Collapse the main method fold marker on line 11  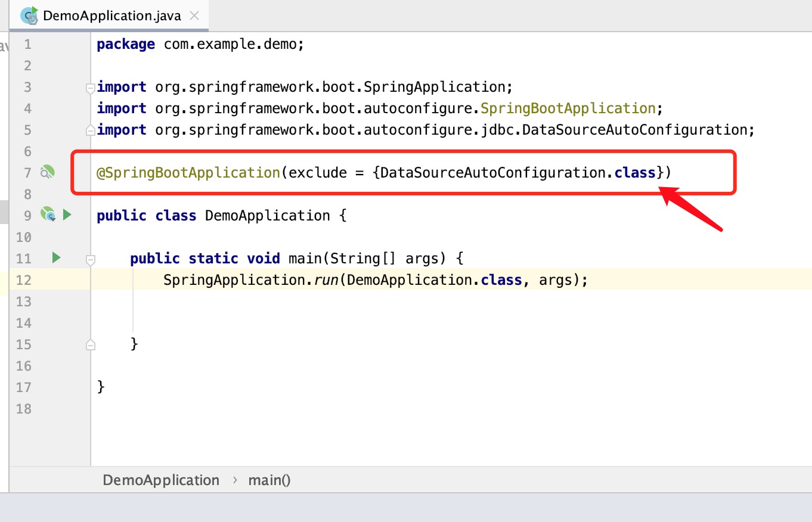click(x=91, y=259)
